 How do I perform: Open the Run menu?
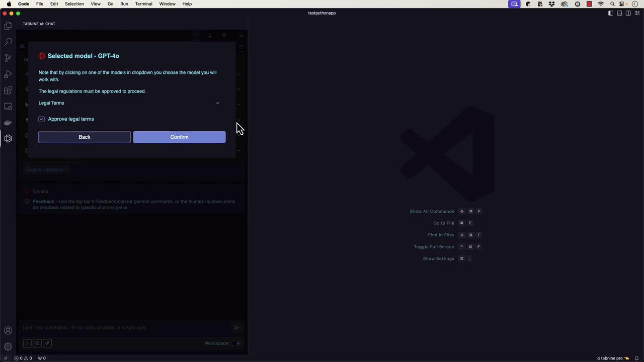124,4
